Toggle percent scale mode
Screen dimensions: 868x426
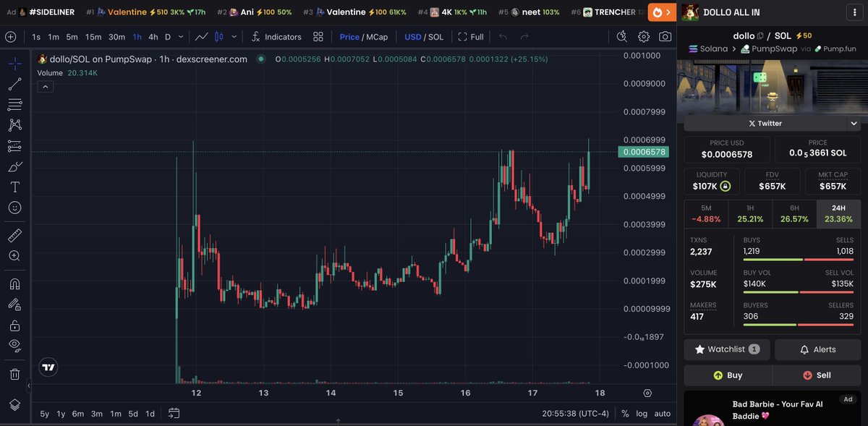click(x=625, y=414)
